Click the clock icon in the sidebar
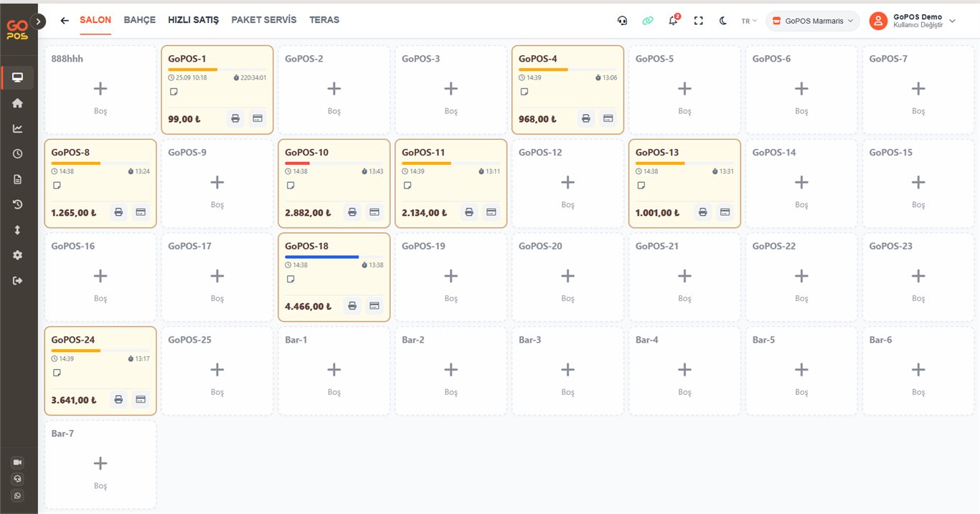The image size is (980, 514). (x=18, y=153)
